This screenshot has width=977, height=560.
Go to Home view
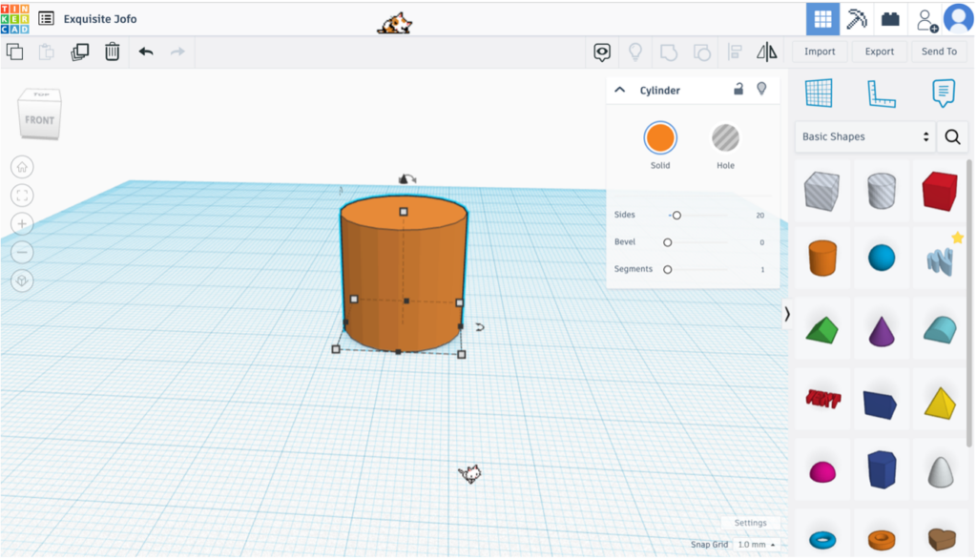(x=23, y=167)
